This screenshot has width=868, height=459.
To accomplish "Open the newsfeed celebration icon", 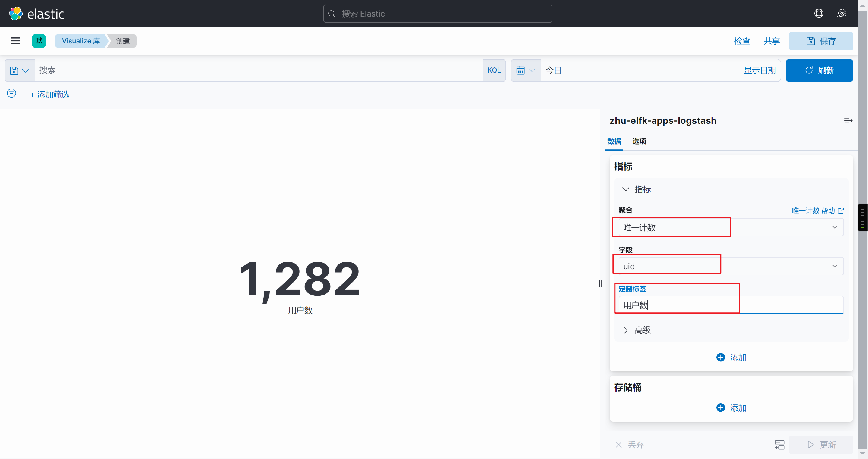I will click(x=842, y=14).
